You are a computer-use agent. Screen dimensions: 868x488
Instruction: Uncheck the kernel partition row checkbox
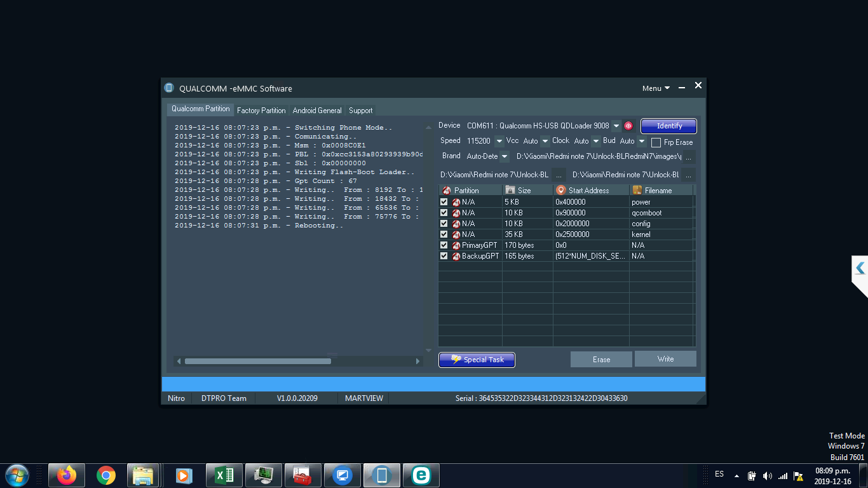[x=444, y=234]
